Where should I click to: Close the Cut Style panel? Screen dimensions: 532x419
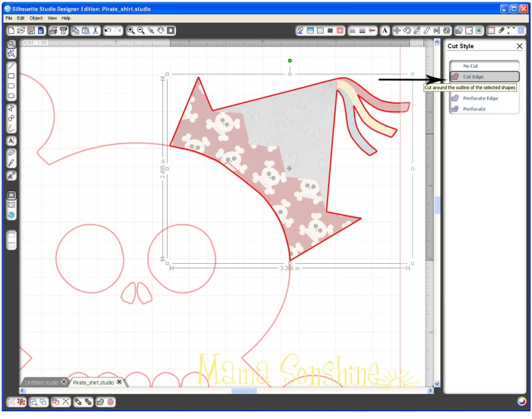point(518,46)
